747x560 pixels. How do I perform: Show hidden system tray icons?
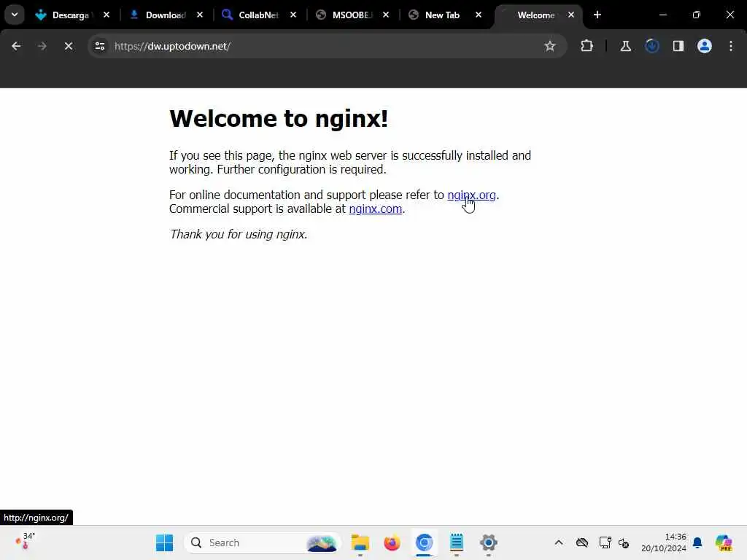tap(559, 542)
